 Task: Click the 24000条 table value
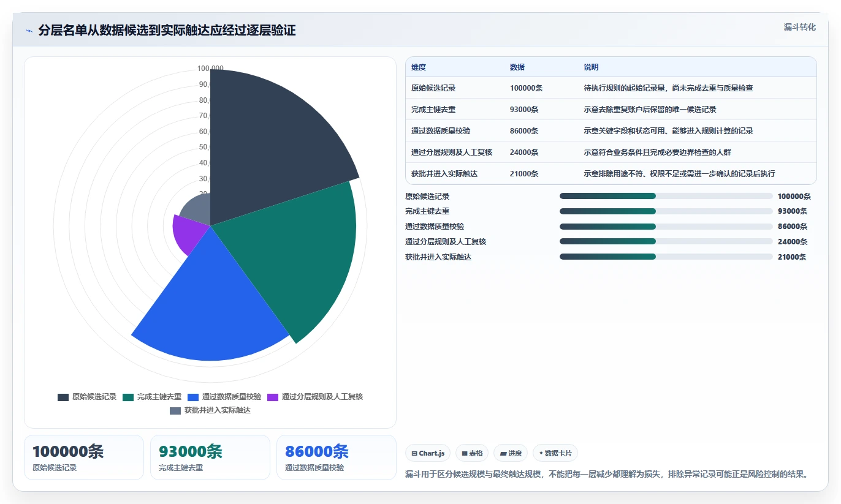(x=524, y=152)
